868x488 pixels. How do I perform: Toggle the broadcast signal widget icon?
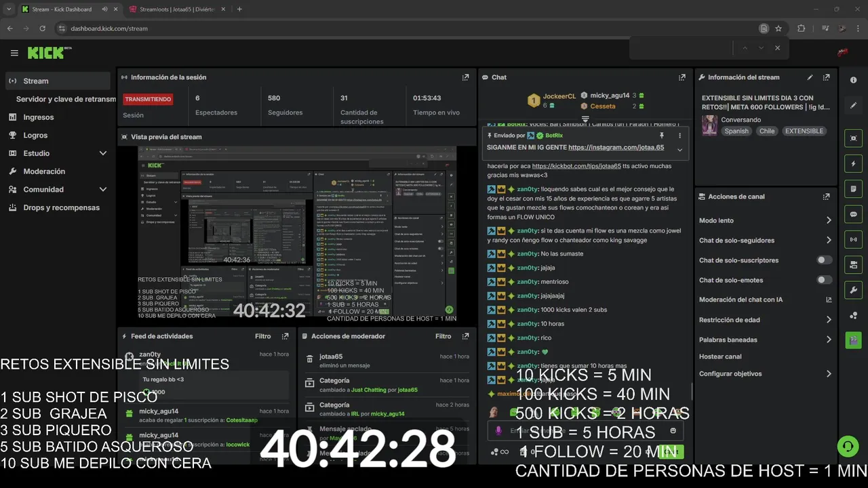point(853,239)
